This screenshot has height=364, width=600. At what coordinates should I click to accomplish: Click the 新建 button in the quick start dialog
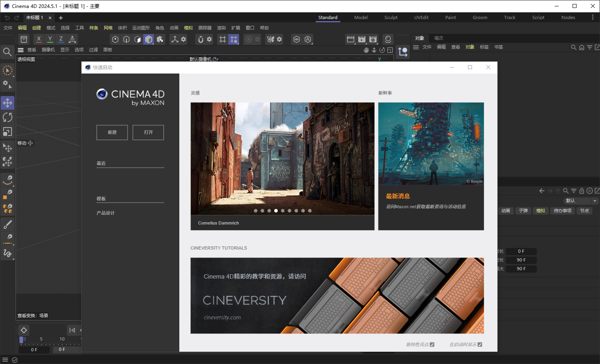pyautogui.click(x=112, y=132)
